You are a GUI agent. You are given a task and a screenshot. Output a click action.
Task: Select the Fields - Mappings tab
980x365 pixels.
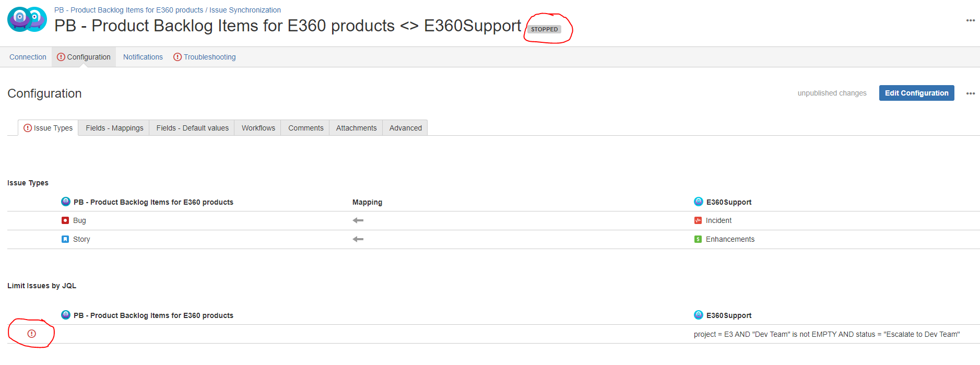pos(114,128)
